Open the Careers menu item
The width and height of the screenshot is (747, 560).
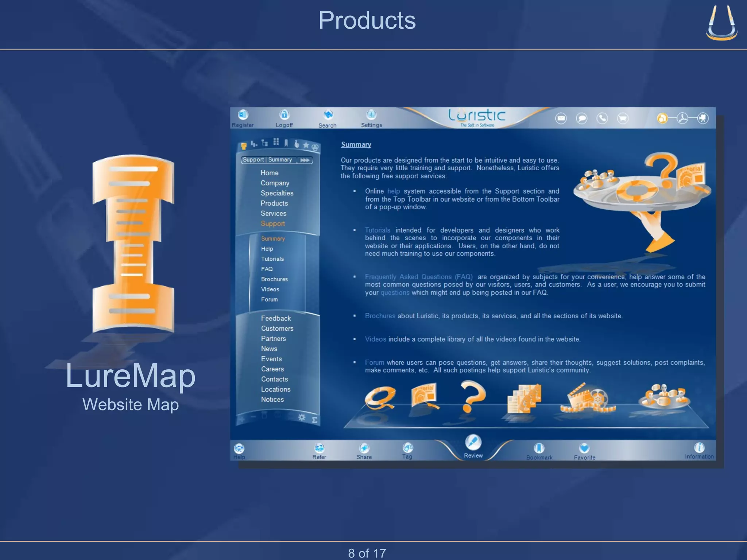(272, 369)
